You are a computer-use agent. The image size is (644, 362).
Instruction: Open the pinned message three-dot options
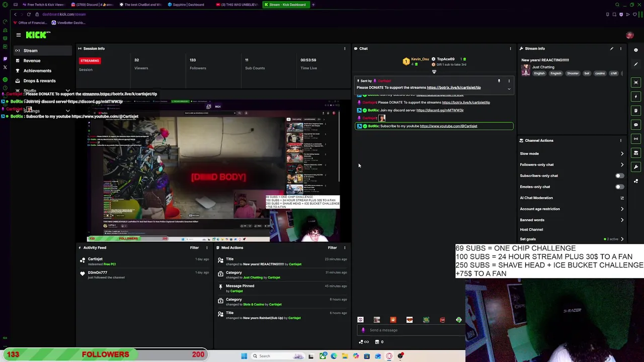pos(509,81)
